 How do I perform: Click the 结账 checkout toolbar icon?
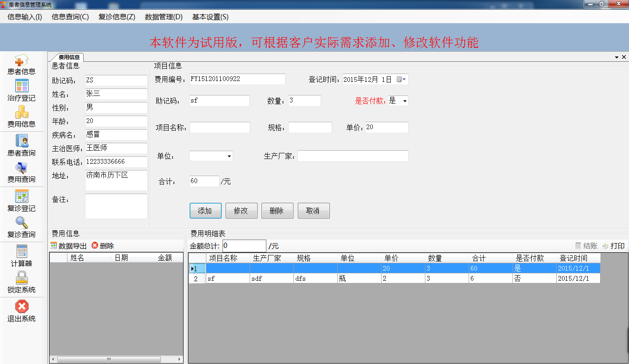[x=578, y=246]
